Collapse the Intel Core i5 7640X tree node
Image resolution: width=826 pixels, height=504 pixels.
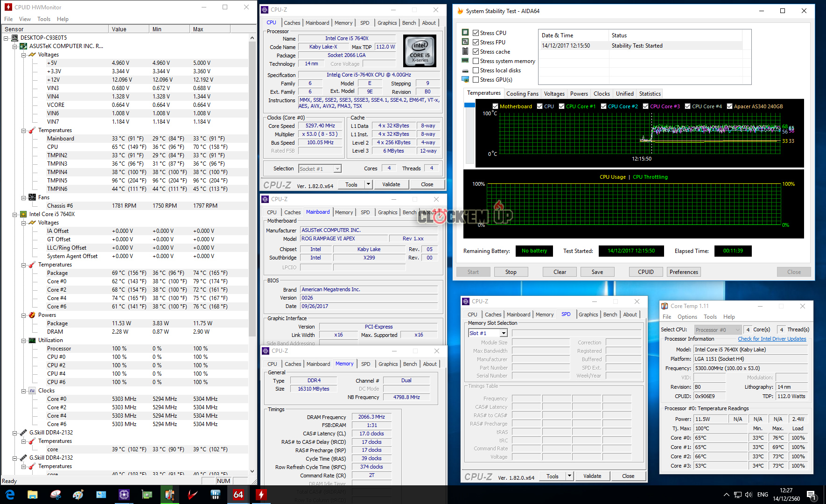(15, 215)
